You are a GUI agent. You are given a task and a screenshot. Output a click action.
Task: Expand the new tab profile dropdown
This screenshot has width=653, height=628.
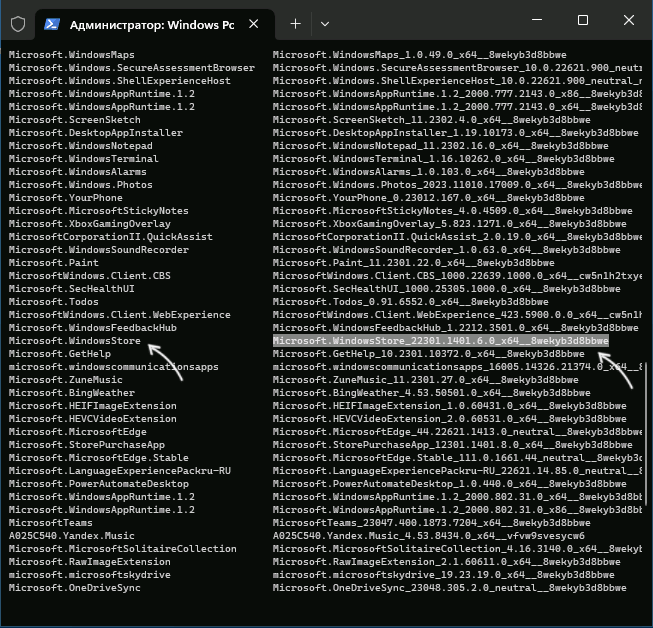point(325,24)
